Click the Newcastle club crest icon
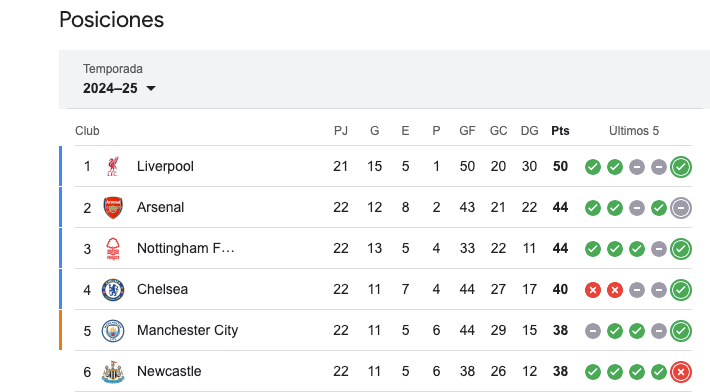710x392 pixels. click(113, 372)
